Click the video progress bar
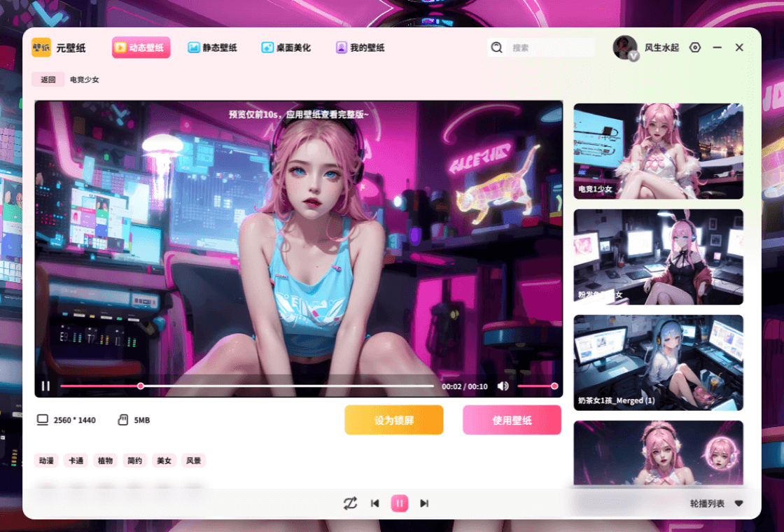This screenshot has width=784, height=532. (x=280, y=386)
